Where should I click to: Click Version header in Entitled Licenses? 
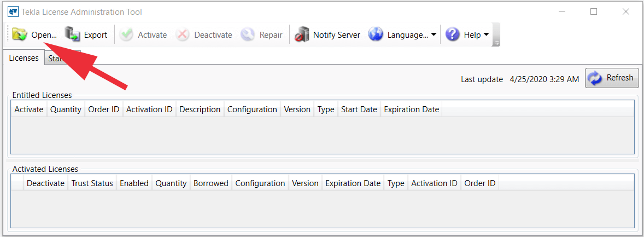click(x=297, y=109)
